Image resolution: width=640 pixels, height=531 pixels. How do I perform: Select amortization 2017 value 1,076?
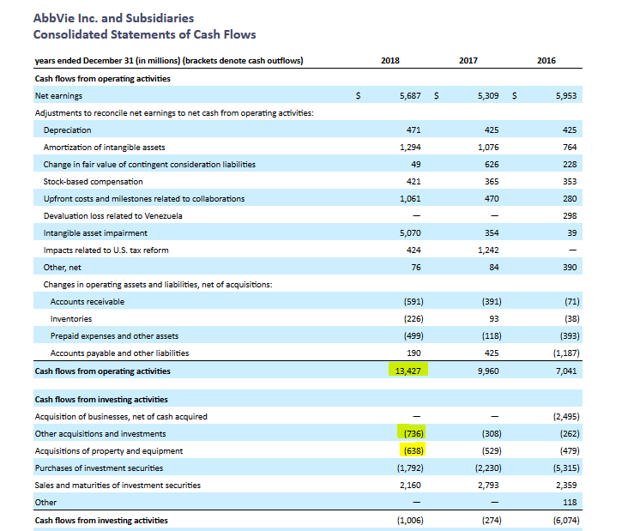488,147
